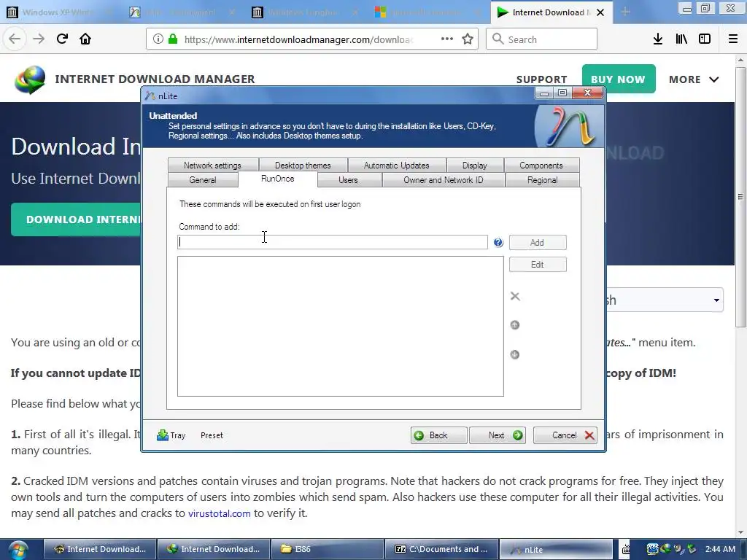This screenshot has width=747, height=560.
Task: Cancel the nLite wizard
Action: (x=565, y=435)
